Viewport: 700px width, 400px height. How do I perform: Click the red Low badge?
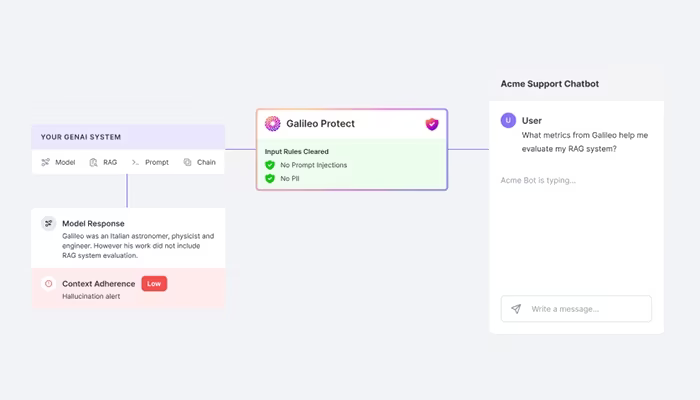pos(154,283)
